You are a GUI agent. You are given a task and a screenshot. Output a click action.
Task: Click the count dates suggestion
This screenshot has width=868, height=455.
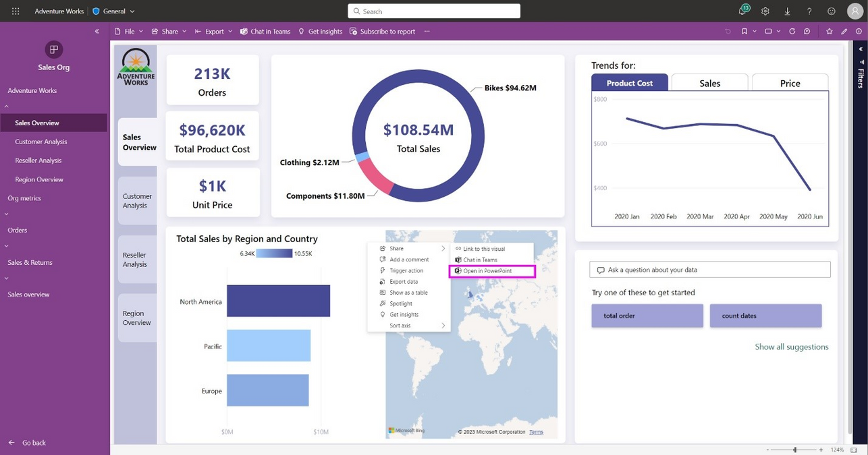click(x=765, y=316)
